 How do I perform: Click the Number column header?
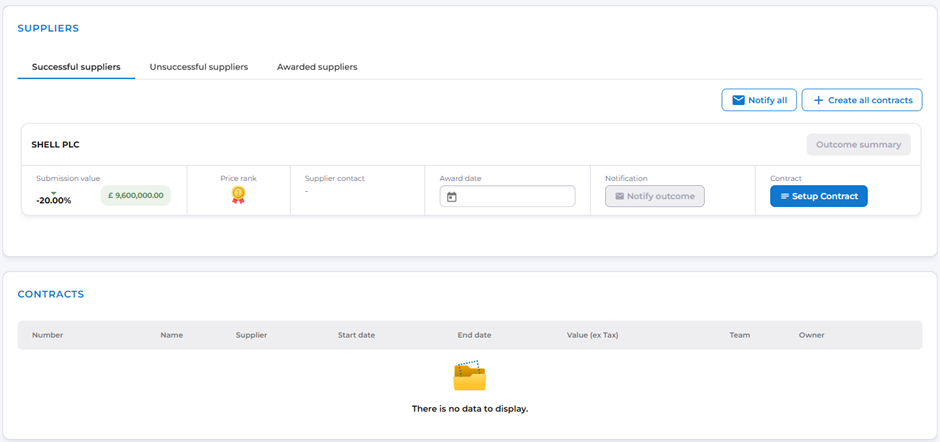point(48,335)
